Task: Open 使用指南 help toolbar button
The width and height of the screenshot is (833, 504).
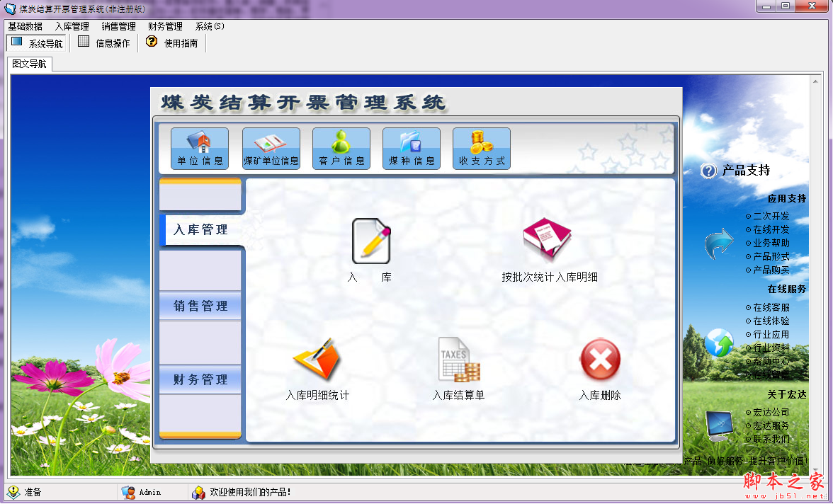Action: pos(172,43)
